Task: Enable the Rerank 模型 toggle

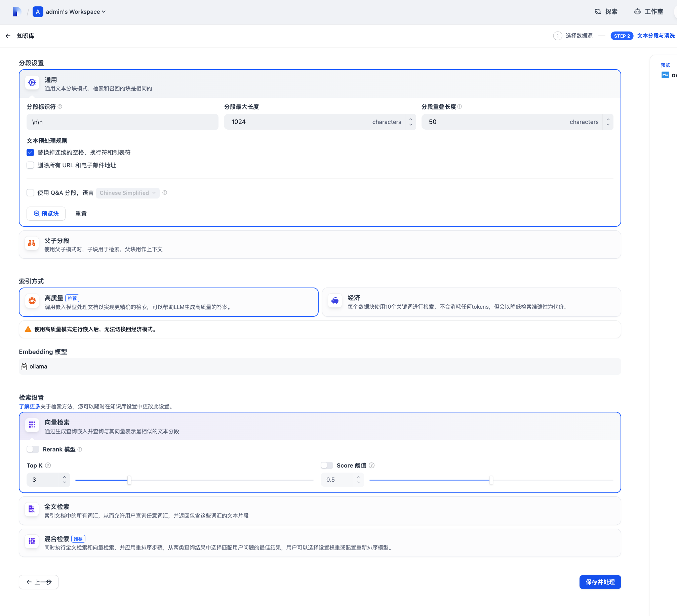Action: tap(33, 449)
